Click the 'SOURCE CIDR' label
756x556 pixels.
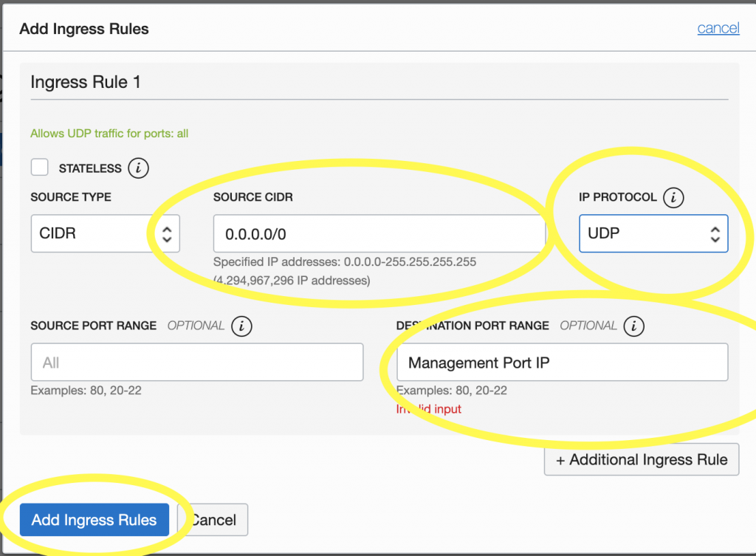[253, 197]
